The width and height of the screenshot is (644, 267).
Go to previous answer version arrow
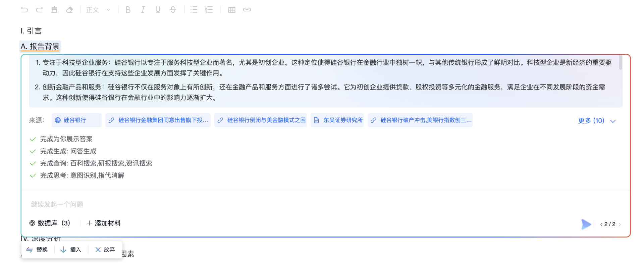coord(601,224)
